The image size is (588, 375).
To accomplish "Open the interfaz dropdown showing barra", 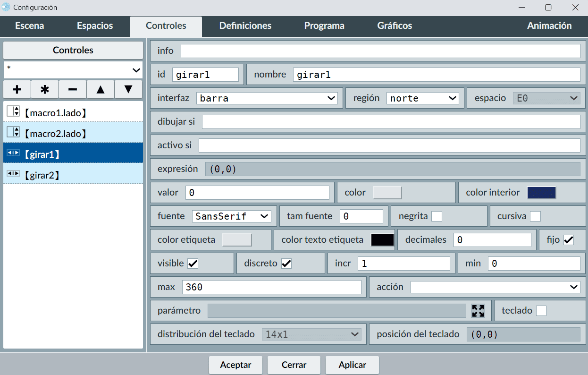I will pos(267,98).
